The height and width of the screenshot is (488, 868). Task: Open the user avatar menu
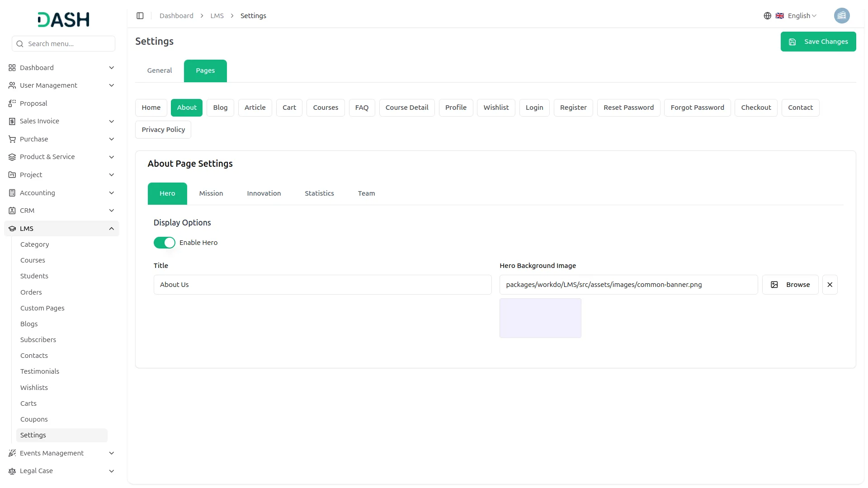pyautogui.click(x=841, y=16)
